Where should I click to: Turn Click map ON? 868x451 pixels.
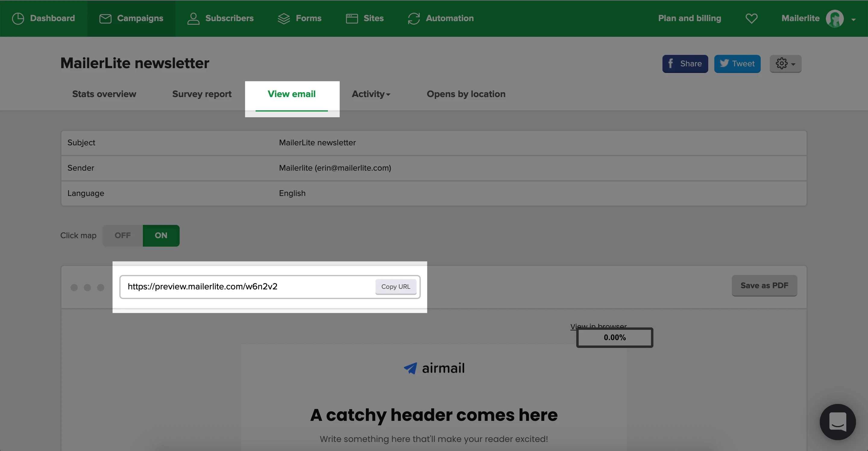tap(161, 235)
